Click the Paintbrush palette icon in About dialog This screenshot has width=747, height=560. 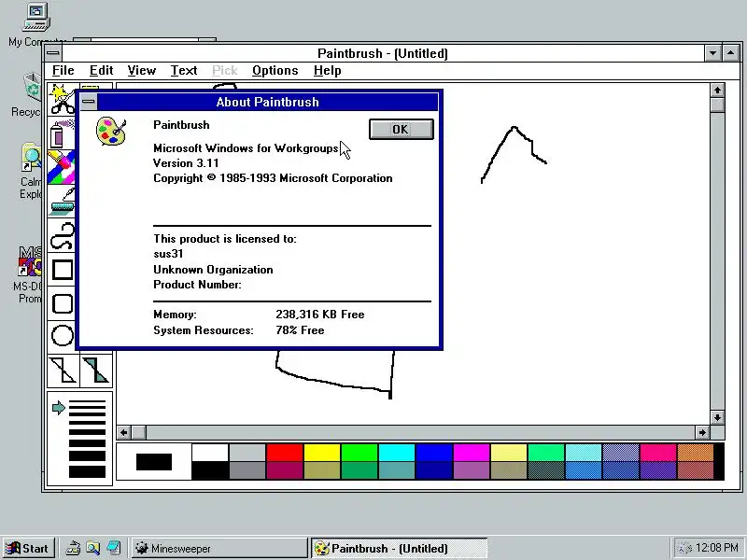111,132
